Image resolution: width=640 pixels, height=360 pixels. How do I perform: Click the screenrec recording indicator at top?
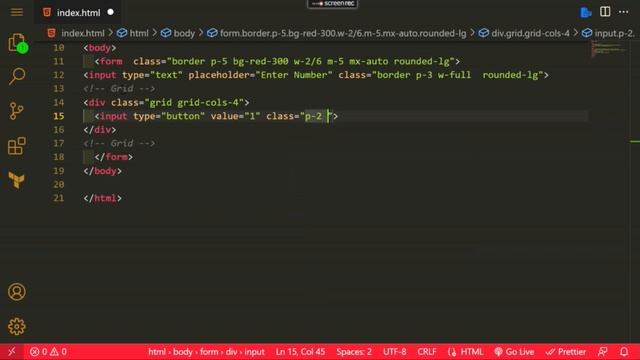(333, 4)
